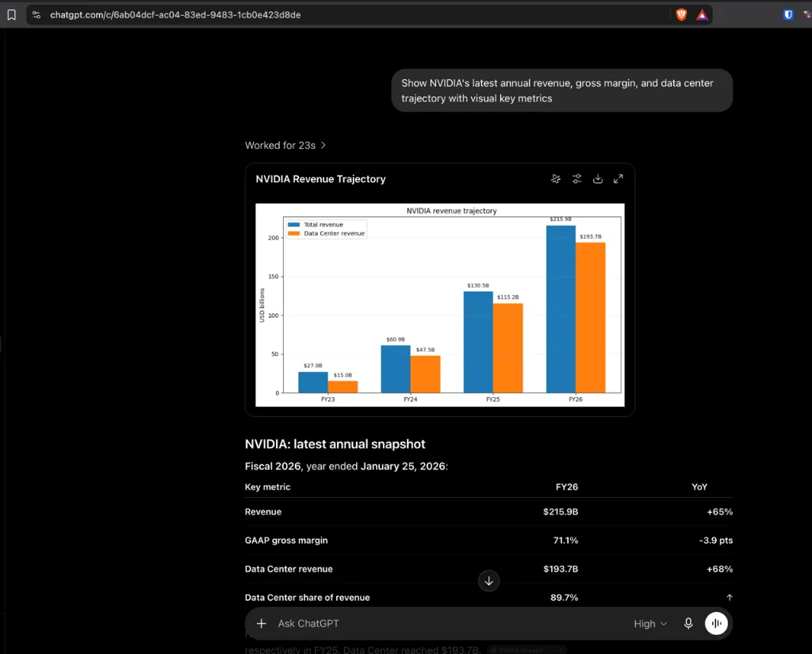
Task: Click the "NVIDIA Revenue Trajectory" card title
Action: pos(320,179)
